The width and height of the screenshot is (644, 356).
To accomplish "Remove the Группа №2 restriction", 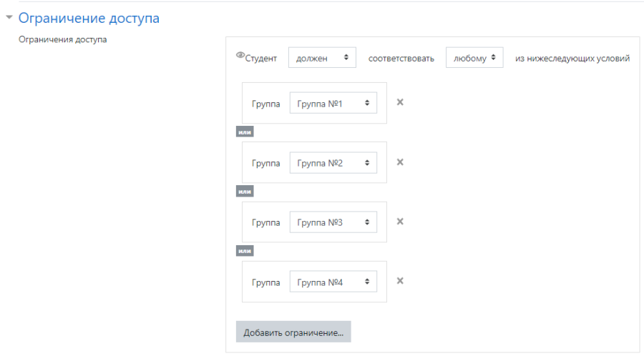I will 401,162.
